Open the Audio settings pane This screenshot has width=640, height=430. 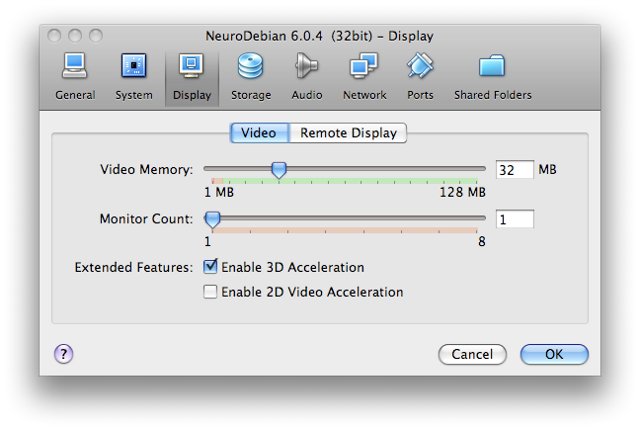[x=307, y=77]
